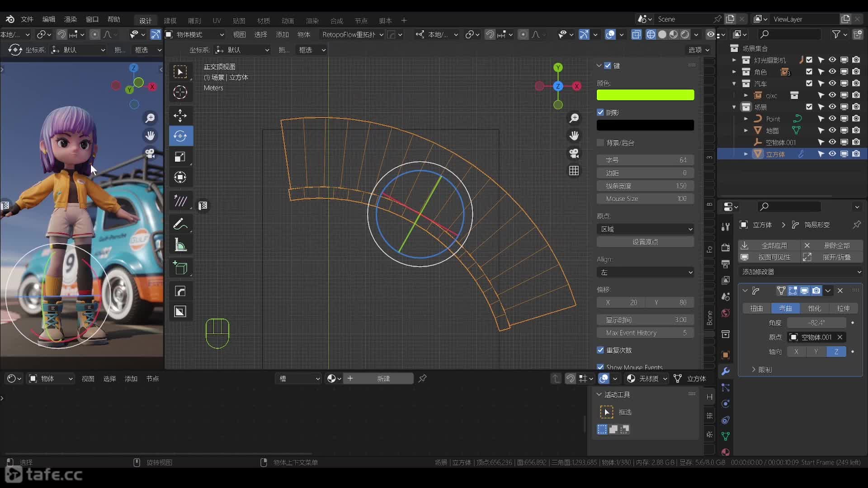The width and height of the screenshot is (868, 488).
Task: Toggle camera view icon in main viewport
Action: (x=574, y=153)
